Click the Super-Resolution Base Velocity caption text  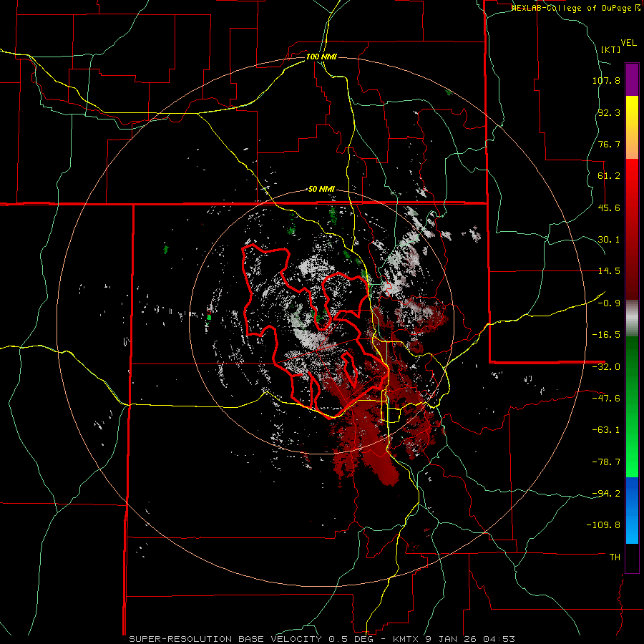point(321,639)
